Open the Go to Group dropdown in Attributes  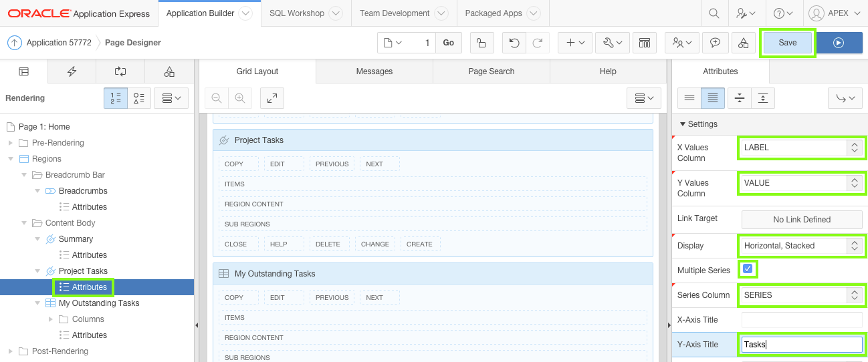click(845, 98)
